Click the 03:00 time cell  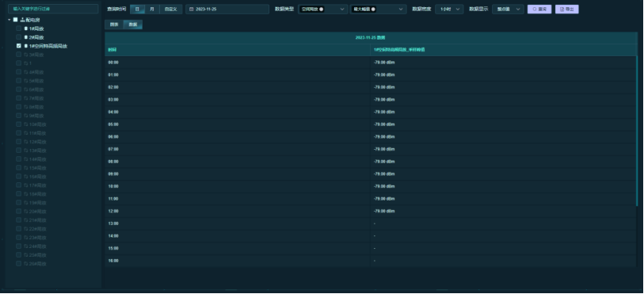coord(238,100)
